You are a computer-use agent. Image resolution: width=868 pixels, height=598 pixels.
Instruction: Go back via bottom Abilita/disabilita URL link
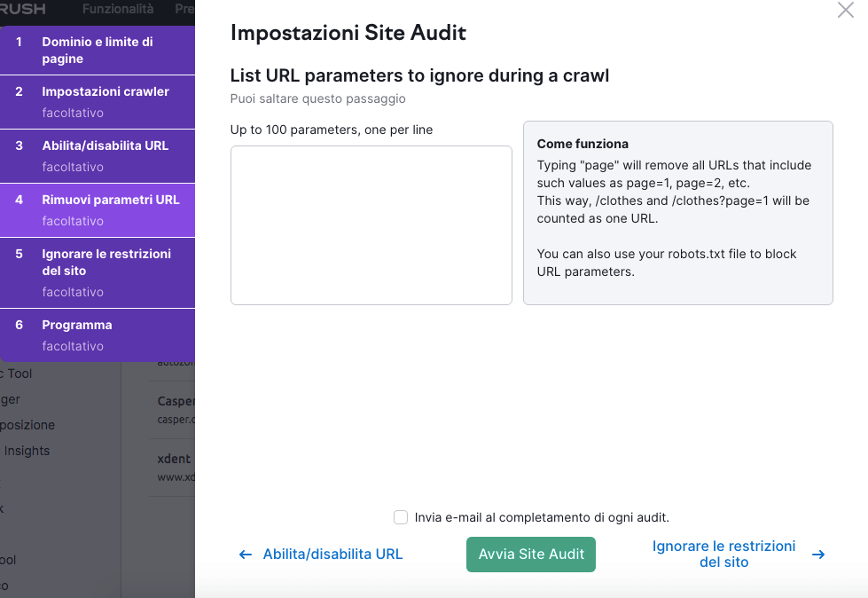332,555
